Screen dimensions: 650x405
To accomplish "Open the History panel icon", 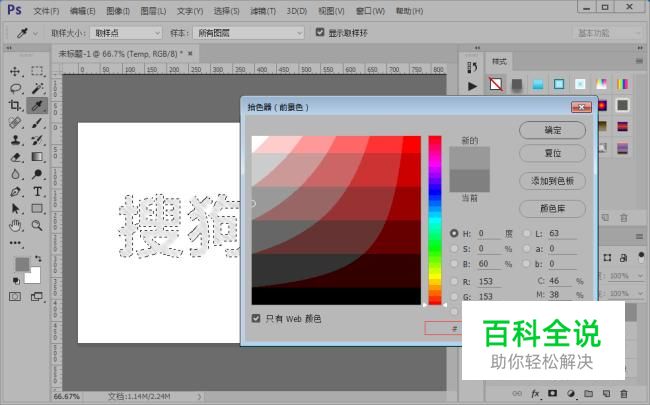I will coord(472,67).
